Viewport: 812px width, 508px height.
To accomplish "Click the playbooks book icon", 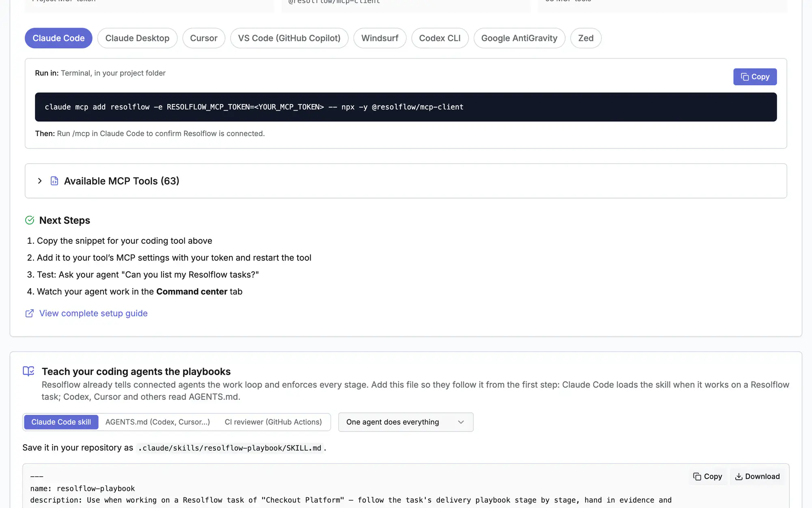I will point(28,371).
